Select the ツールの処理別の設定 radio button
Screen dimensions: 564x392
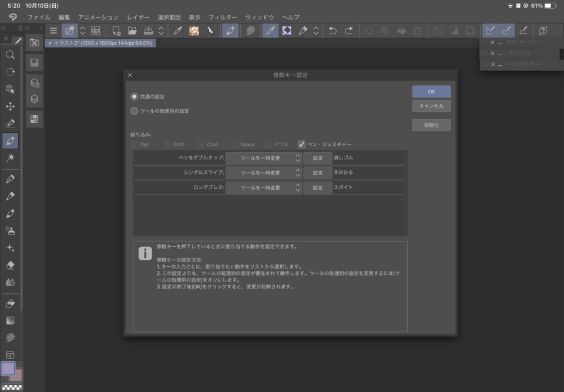(134, 111)
